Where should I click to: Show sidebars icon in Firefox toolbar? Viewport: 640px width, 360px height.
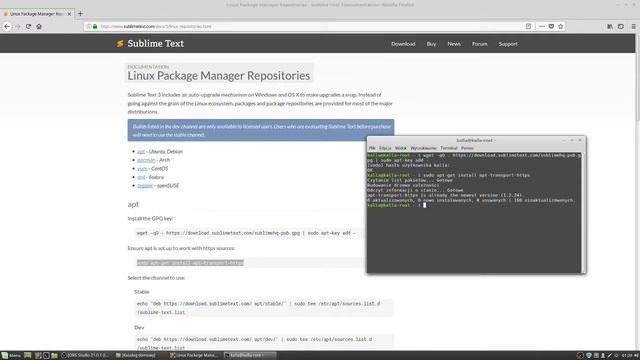(x=621, y=26)
